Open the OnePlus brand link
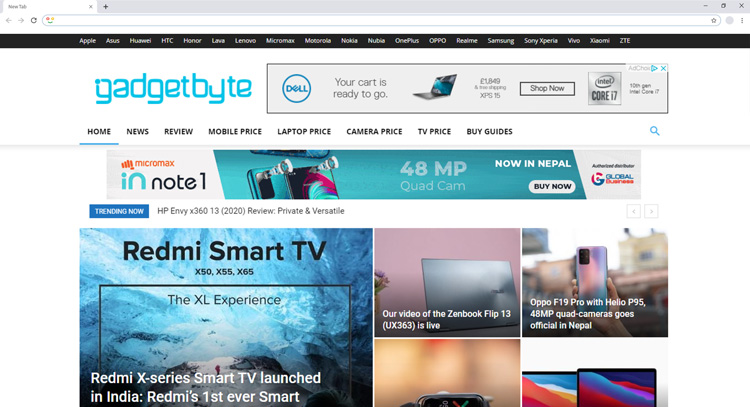This screenshot has height=407, width=750. [x=407, y=41]
